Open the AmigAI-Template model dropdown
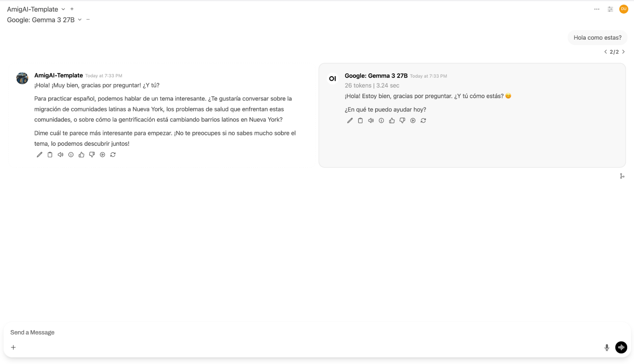 point(63,9)
